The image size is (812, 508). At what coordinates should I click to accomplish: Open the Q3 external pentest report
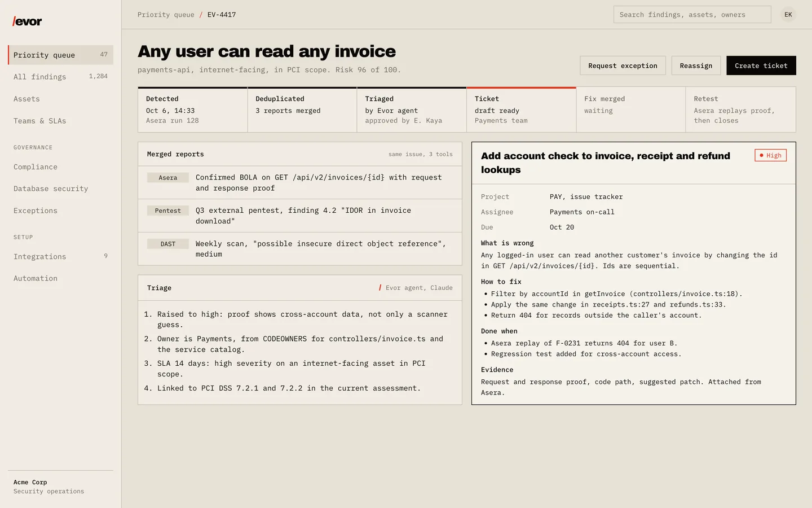[x=300, y=216]
